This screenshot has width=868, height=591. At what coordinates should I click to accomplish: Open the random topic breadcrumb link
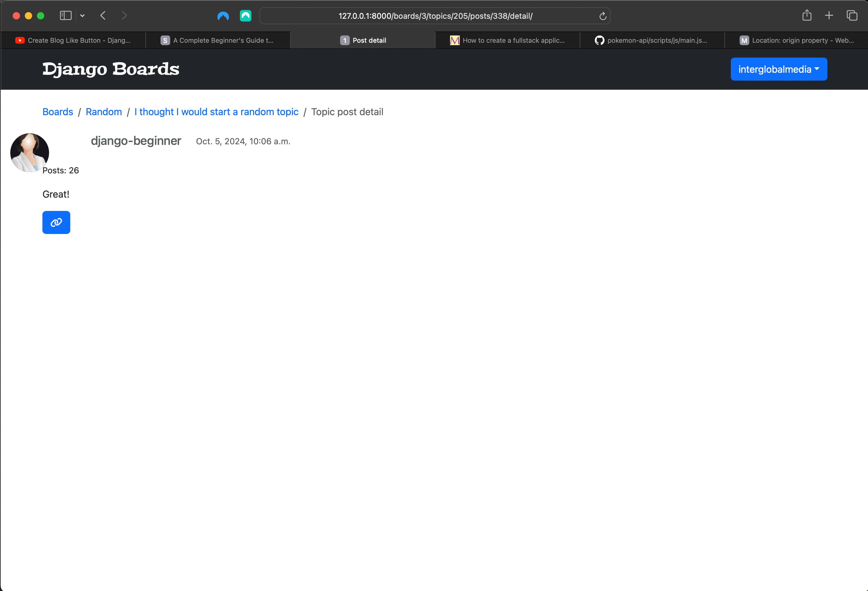point(216,112)
